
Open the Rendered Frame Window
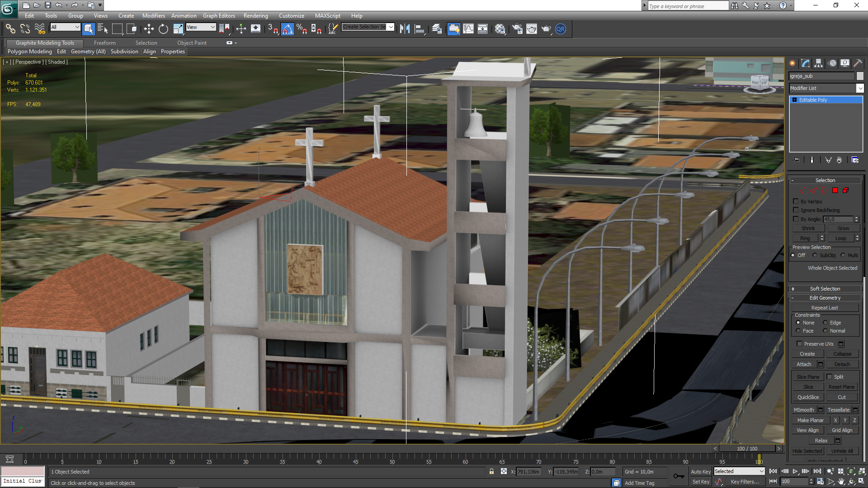click(x=532, y=29)
